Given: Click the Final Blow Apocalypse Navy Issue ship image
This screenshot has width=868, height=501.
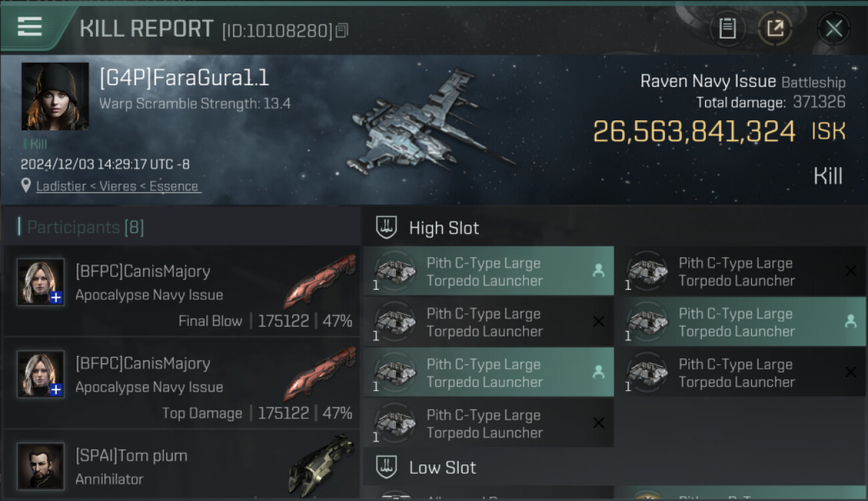Looking at the screenshot, I should coord(320,281).
